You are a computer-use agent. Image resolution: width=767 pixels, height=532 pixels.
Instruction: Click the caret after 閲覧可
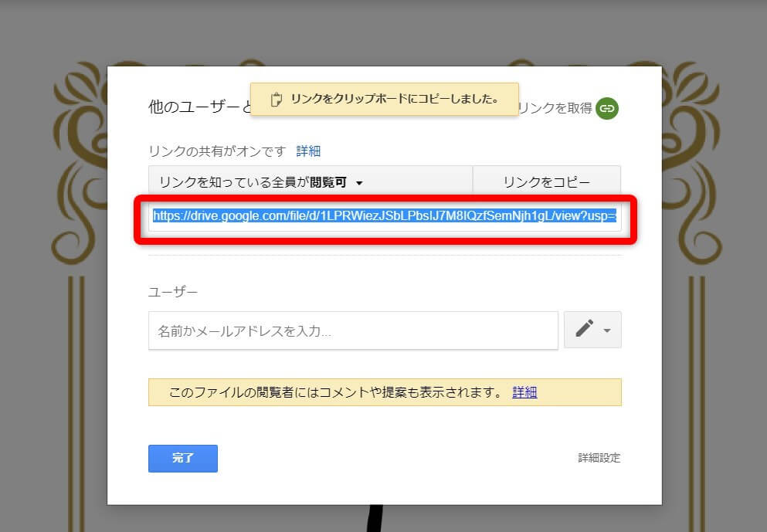point(359,183)
